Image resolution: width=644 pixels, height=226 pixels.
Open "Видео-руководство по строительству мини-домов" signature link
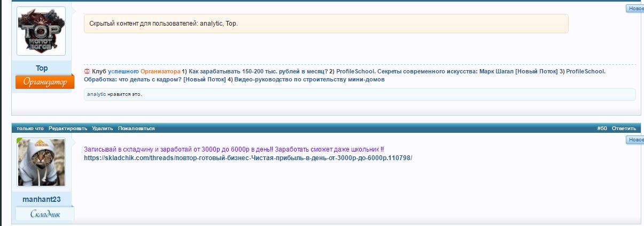click(309, 79)
